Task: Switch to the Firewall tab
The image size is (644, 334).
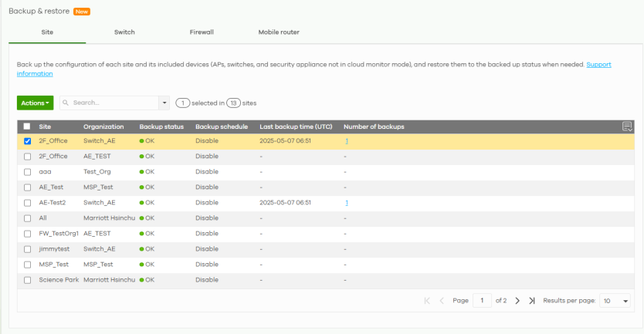Action: 202,32
